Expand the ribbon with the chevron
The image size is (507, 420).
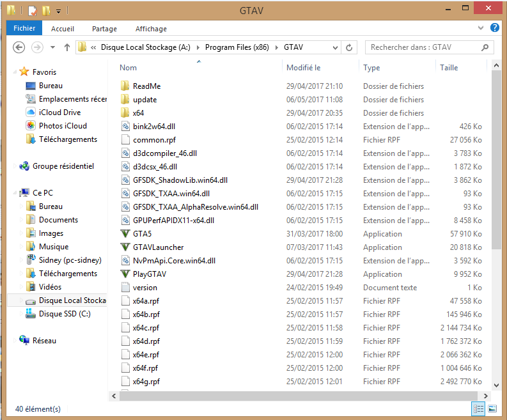pos(481,28)
